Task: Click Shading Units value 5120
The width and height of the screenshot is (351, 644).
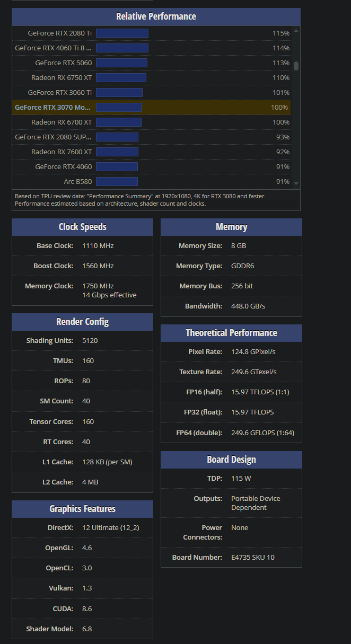Action: (x=90, y=340)
